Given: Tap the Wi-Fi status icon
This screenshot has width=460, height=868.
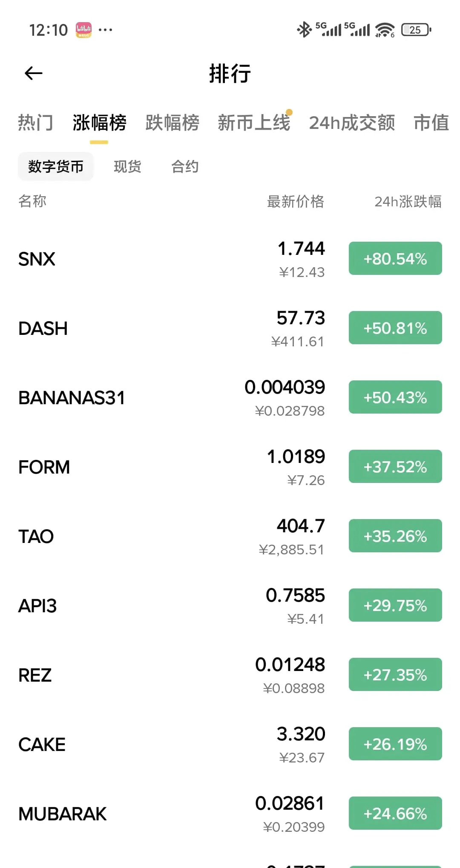Looking at the screenshot, I should [x=385, y=30].
